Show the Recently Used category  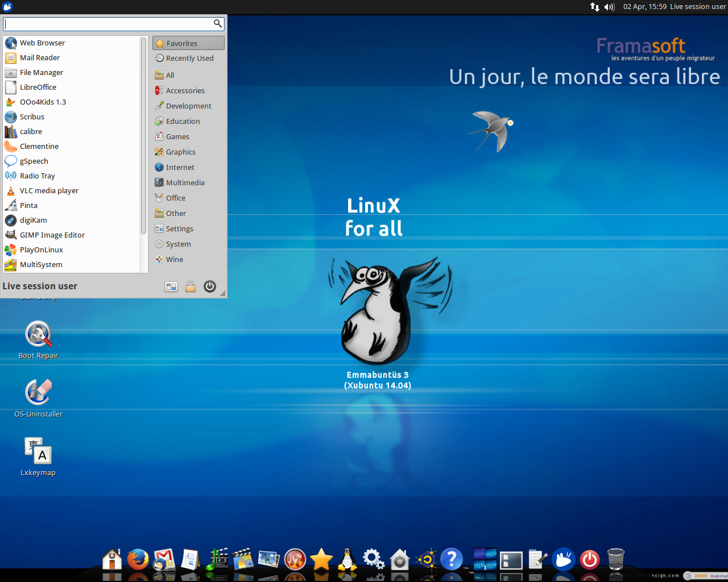click(188, 59)
